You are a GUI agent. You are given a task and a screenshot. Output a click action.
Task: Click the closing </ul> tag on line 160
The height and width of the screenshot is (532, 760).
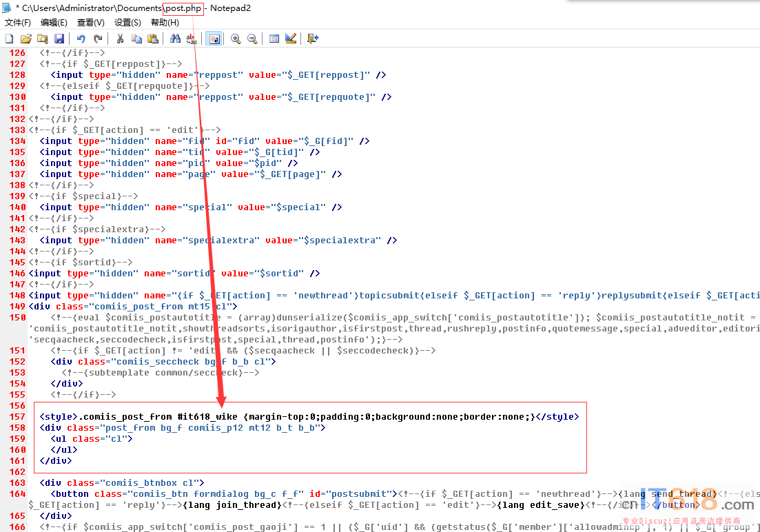click(x=64, y=449)
